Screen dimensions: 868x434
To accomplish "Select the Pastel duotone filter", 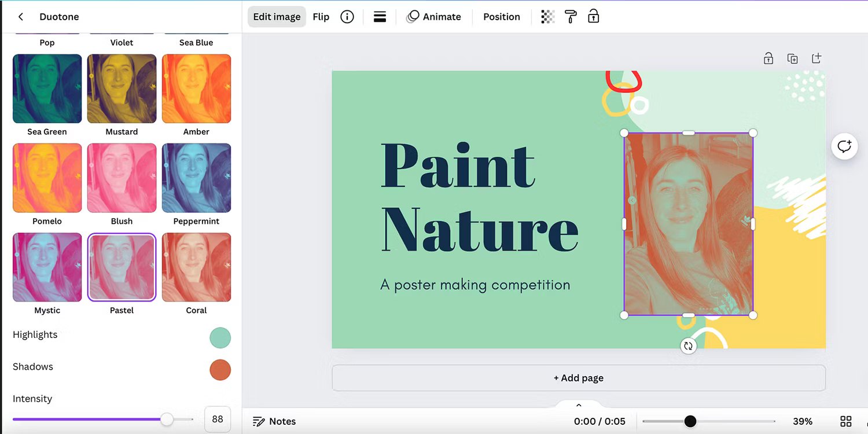I will (122, 267).
